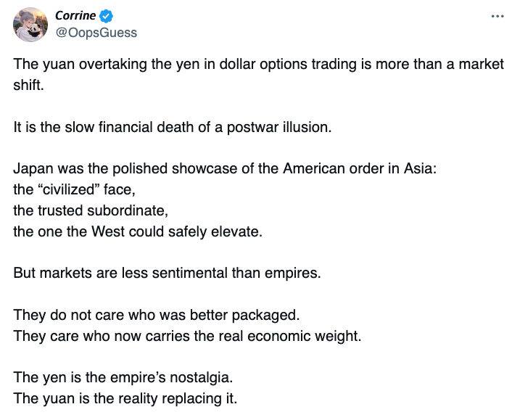
Task: Click the blue verified badge
Action: [x=107, y=16]
